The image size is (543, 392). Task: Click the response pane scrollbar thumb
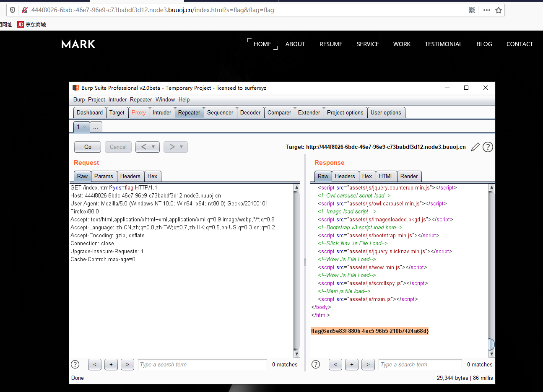click(x=492, y=344)
